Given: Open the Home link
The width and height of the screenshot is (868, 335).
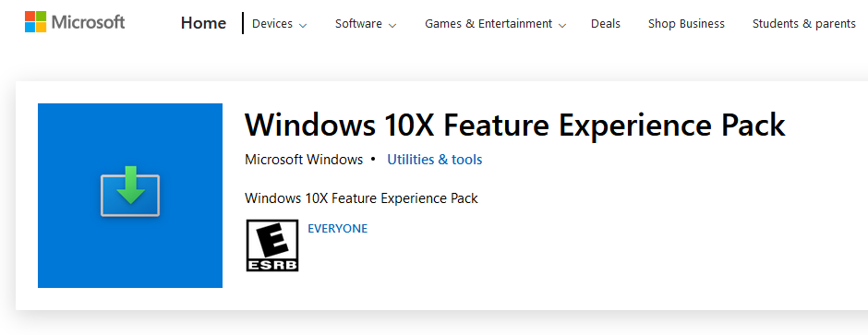Looking at the screenshot, I should pos(203,23).
